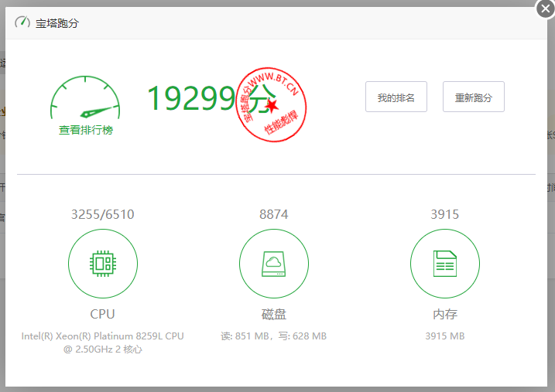Click the CPU score 3255/6510

pos(103,214)
